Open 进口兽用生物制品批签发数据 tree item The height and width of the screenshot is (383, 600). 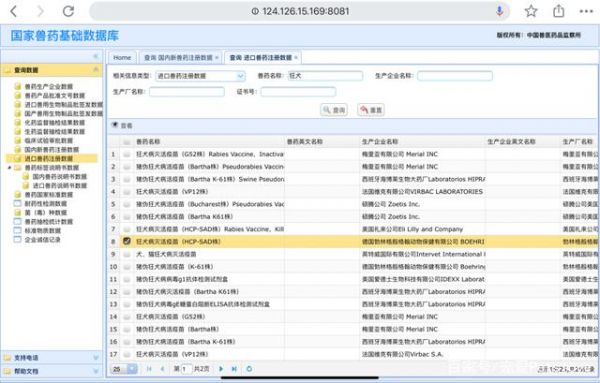click(64, 104)
